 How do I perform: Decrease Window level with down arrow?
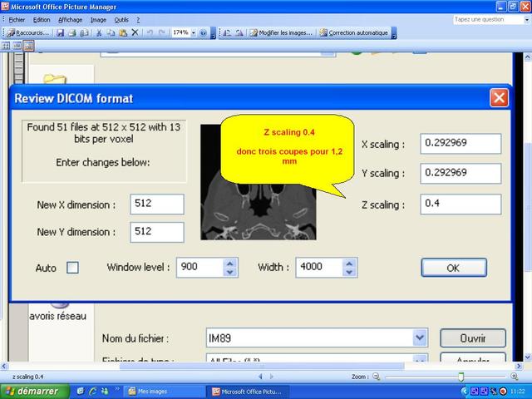230,272
